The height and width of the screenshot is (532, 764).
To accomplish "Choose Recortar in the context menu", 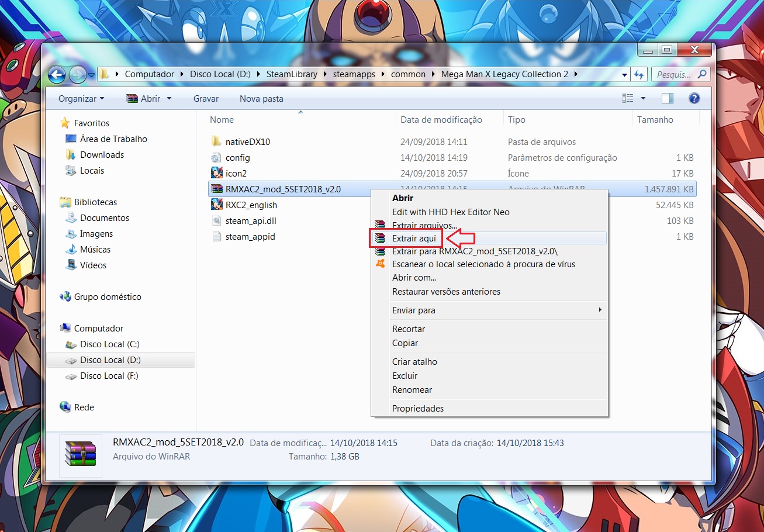I will [489, 329].
